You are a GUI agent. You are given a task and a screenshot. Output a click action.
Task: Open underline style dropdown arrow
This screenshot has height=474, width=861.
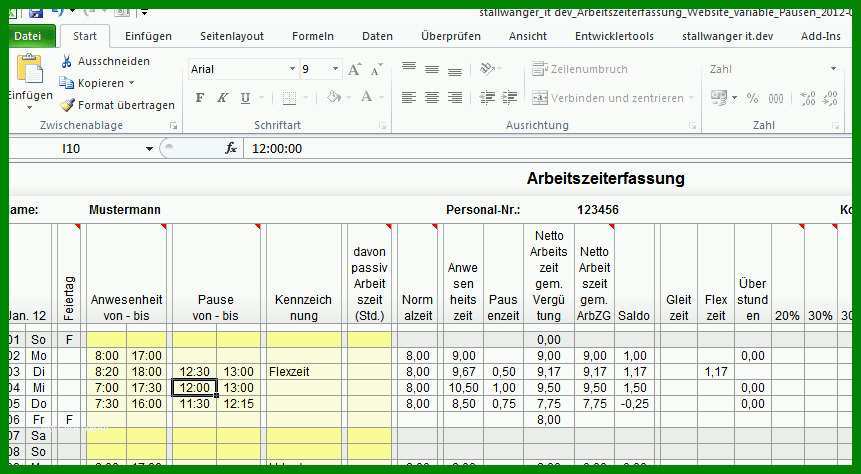260,98
